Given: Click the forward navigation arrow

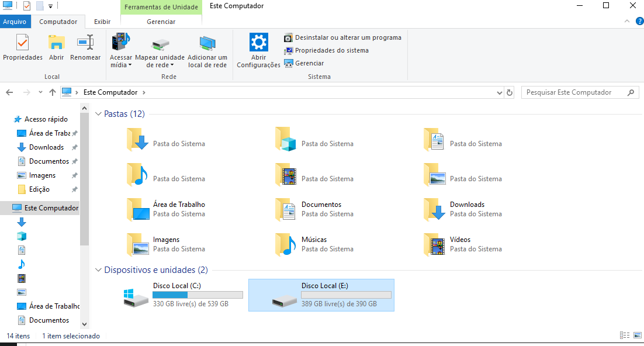Looking at the screenshot, I should tap(27, 92).
